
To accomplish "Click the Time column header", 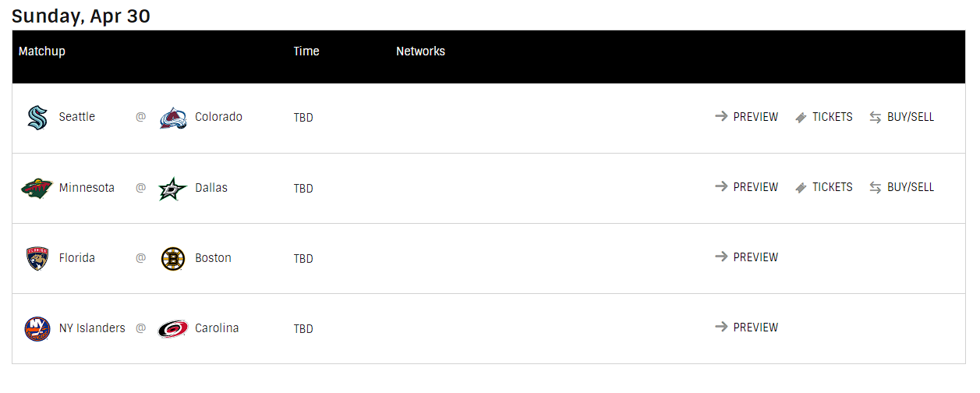I will coord(306,51).
